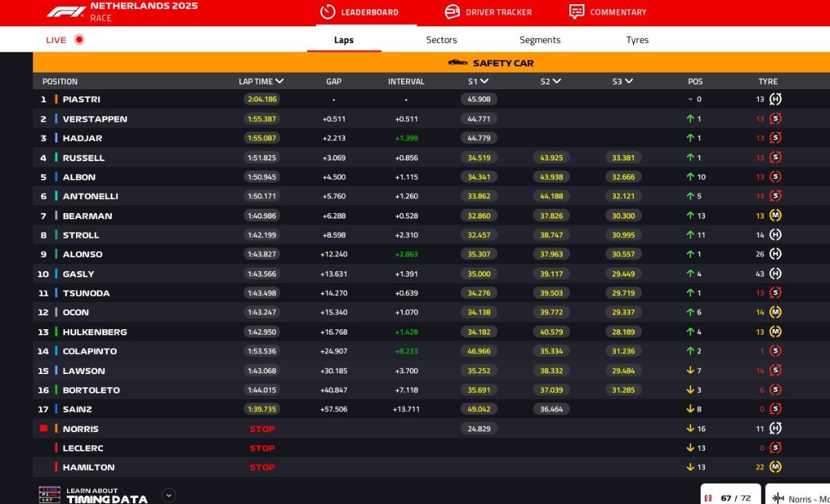Switch to the Tyres tab

pyautogui.click(x=637, y=40)
